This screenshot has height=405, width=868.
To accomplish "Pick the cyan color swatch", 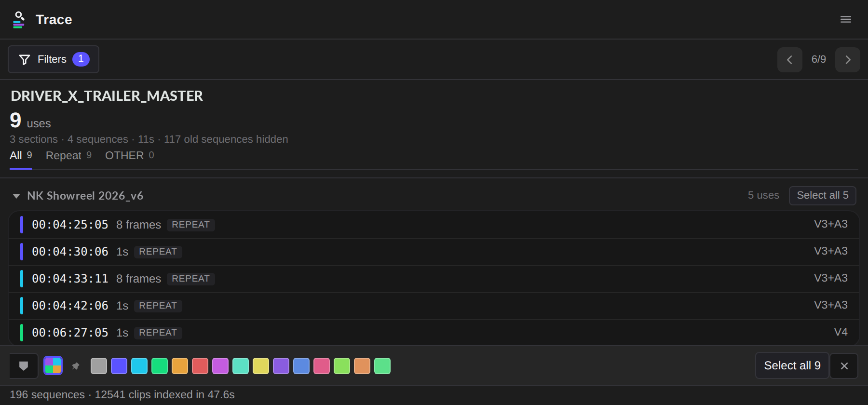I will [139, 366].
